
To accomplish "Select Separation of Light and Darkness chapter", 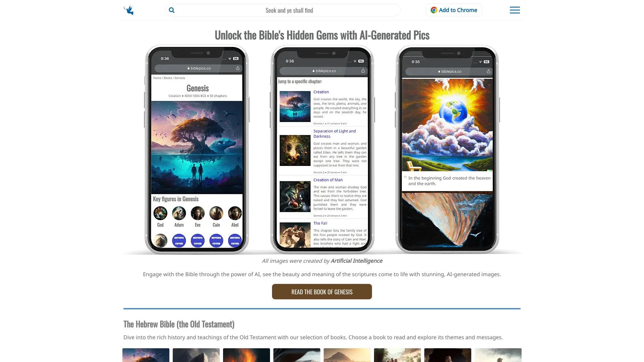I will tap(334, 133).
